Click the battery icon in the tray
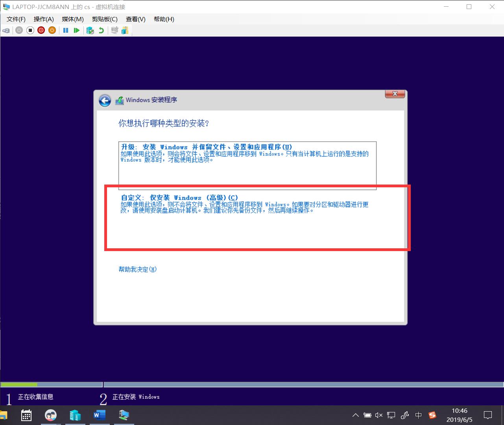Viewport: 504px width, 425px height. click(367, 415)
